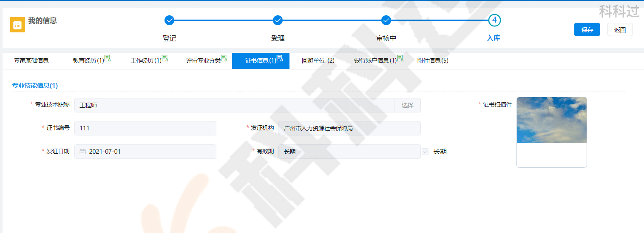Click the green icon beside 教育经历 tab
The height and width of the screenshot is (233, 644).
click(108, 59)
